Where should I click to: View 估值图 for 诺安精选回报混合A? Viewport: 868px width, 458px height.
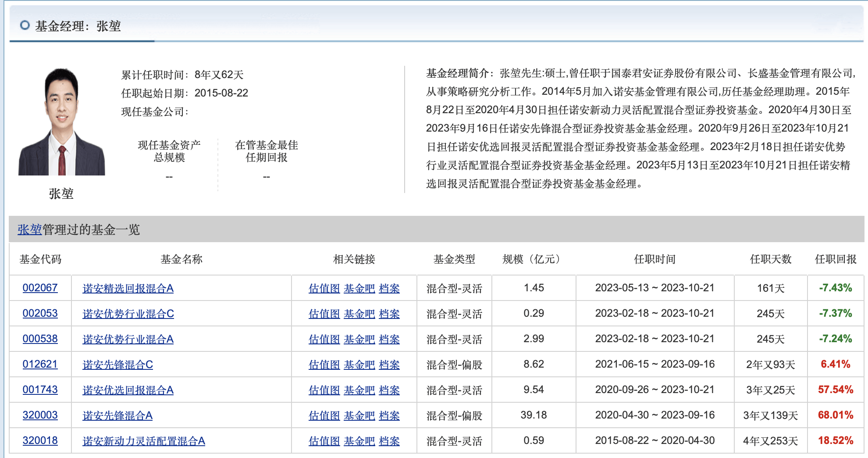point(324,288)
